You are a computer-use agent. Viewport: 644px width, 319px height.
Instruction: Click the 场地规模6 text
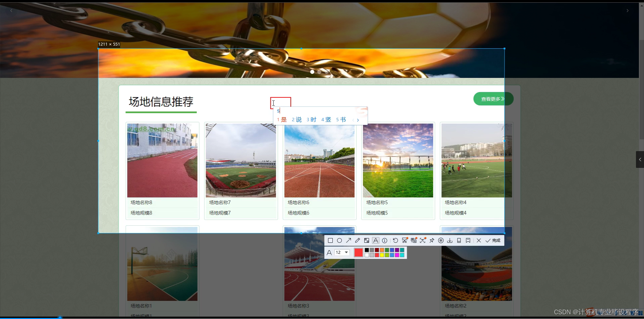point(299,213)
